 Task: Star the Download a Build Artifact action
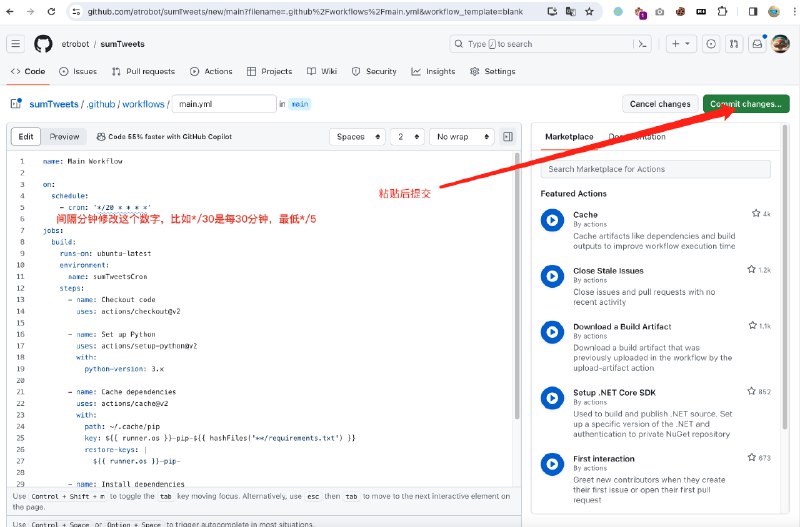click(753, 325)
